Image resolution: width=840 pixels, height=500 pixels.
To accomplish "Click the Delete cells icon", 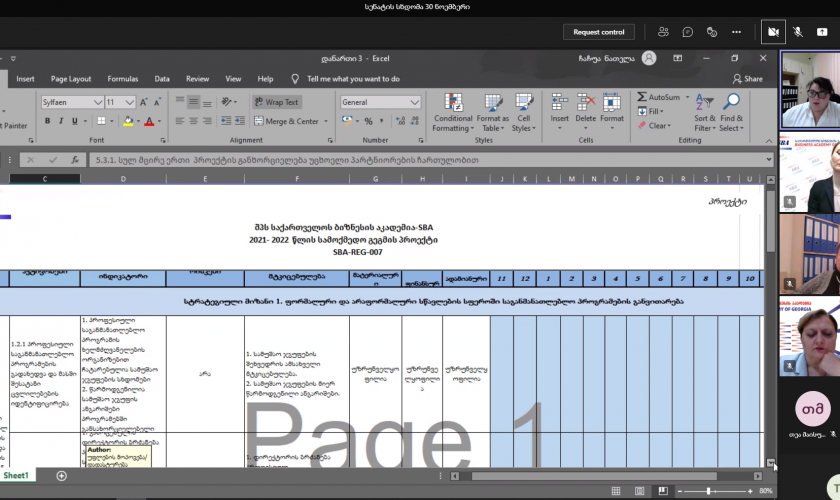I will coord(585,103).
